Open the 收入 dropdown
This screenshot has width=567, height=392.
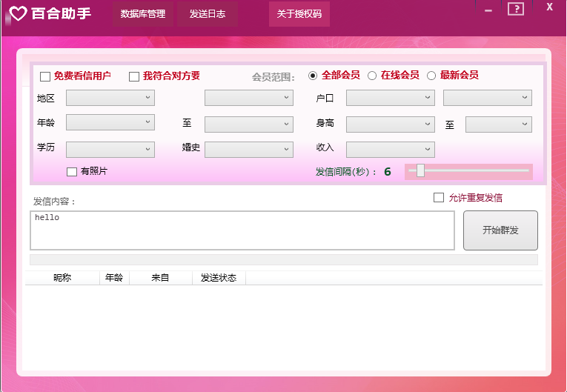click(390, 150)
